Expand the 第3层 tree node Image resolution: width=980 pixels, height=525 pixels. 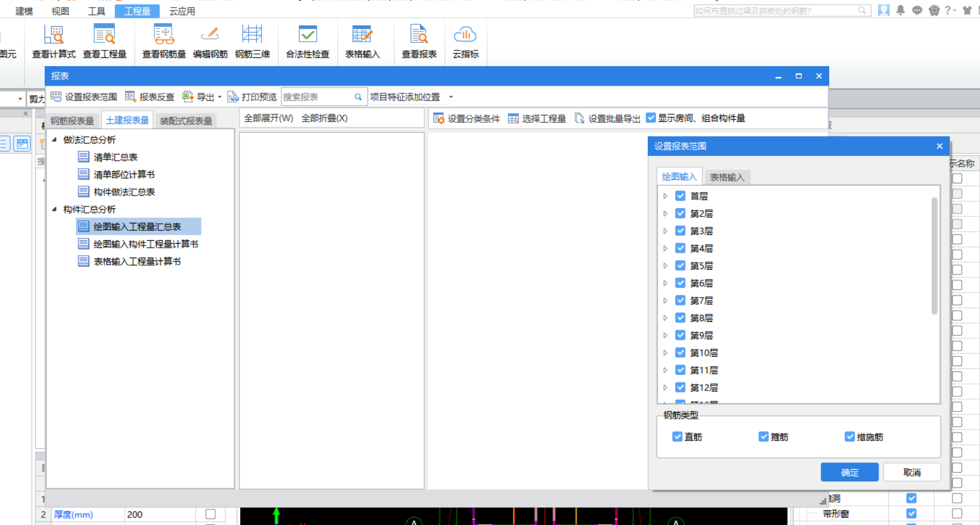[x=665, y=231]
